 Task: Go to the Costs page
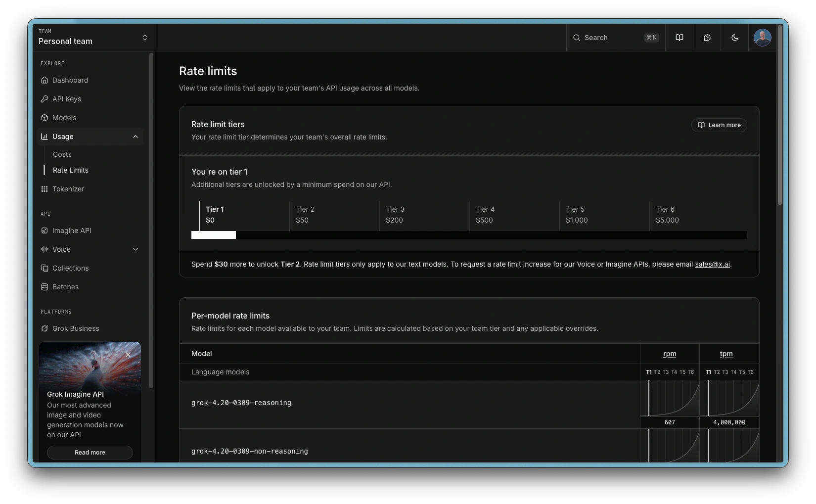click(62, 154)
